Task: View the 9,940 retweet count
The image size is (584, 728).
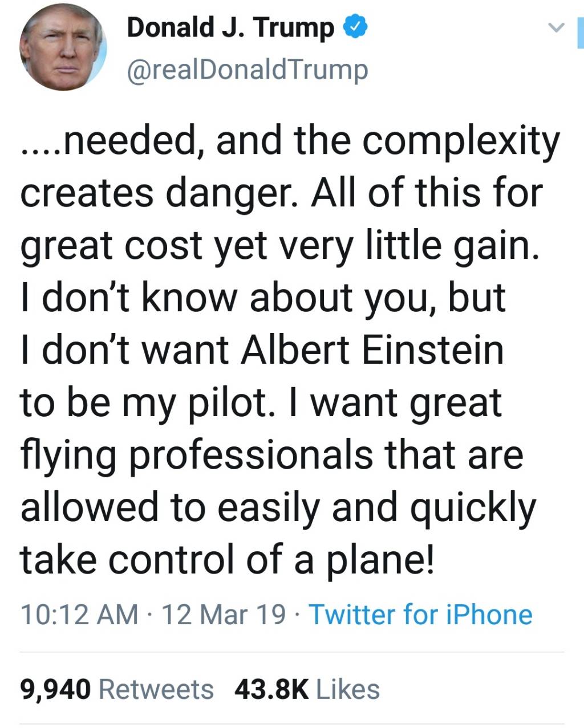Action: pos(55,689)
